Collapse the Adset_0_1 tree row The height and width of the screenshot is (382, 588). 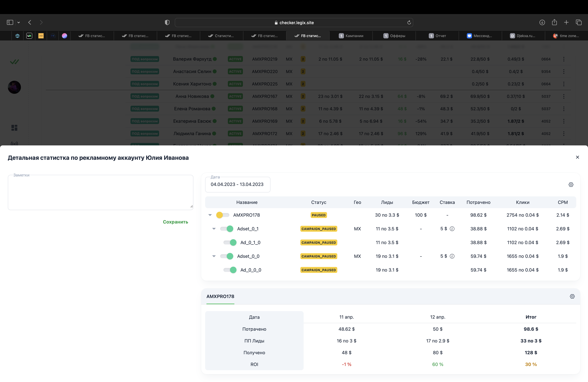214,229
